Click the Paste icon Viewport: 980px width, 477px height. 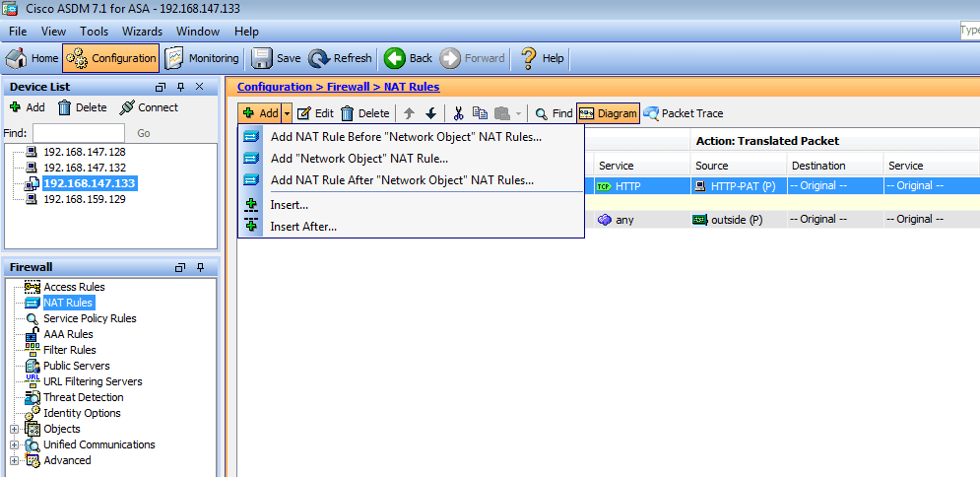click(502, 113)
